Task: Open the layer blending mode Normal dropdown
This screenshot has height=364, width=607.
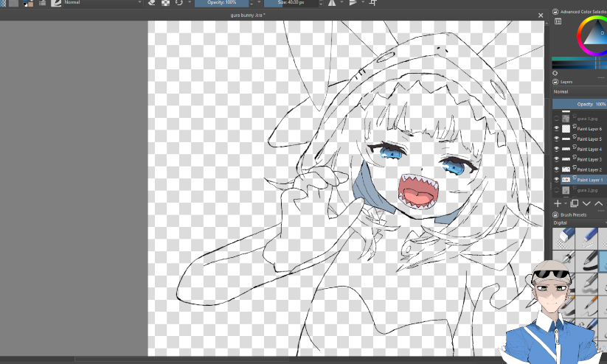Action: click(580, 91)
